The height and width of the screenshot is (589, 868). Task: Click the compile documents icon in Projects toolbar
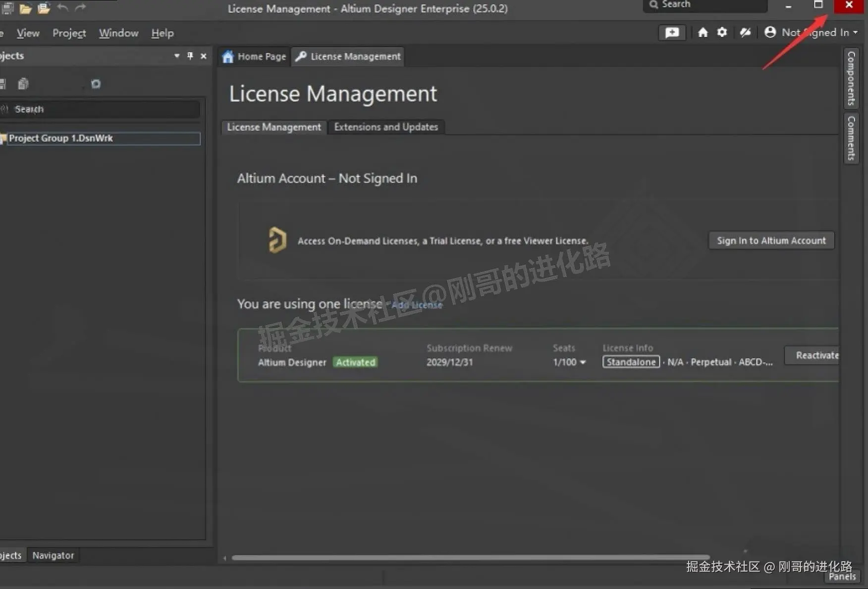pyautogui.click(x=23, y=84)
